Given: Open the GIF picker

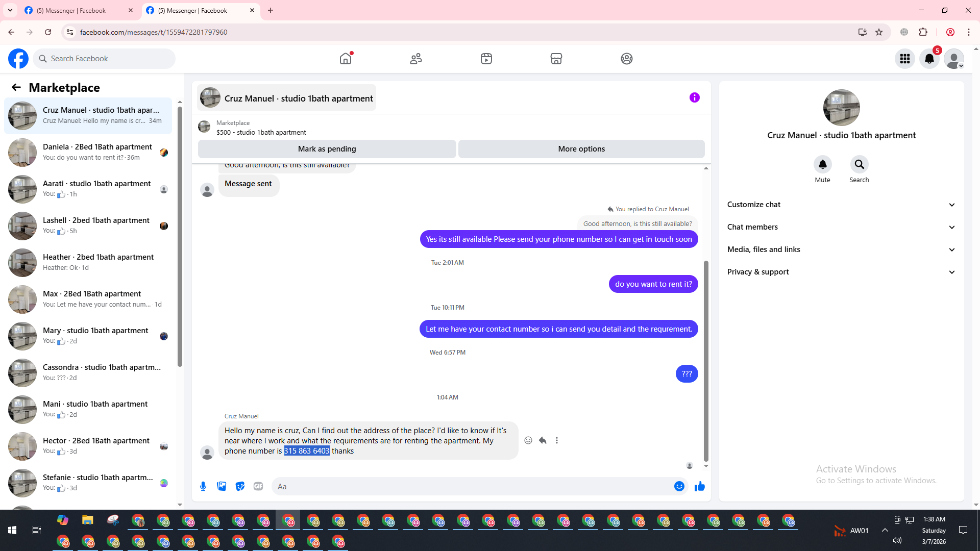Looking at the screenshot, I should (x=258, y=486).
